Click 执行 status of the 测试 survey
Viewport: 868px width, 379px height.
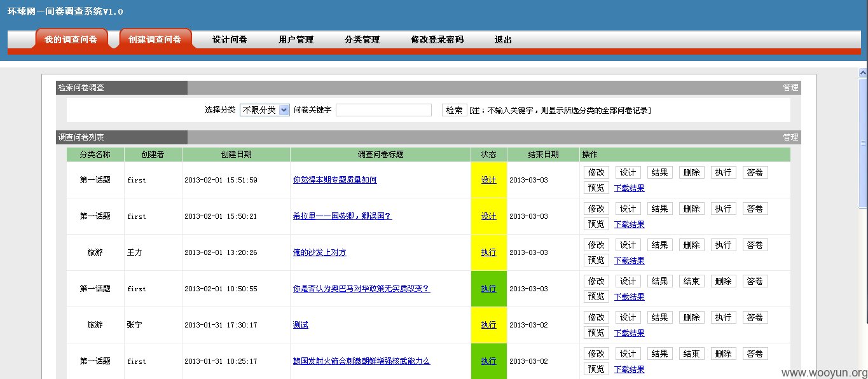pos(488,325)
